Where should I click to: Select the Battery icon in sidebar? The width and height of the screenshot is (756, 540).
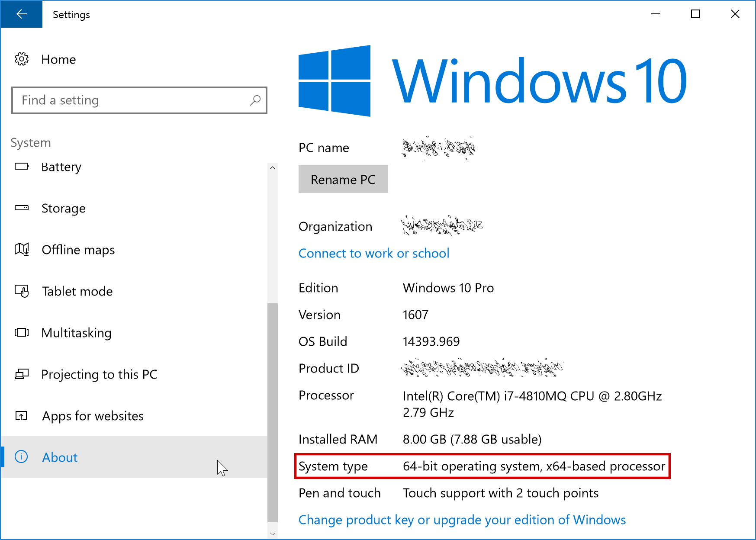pos(22,167)
